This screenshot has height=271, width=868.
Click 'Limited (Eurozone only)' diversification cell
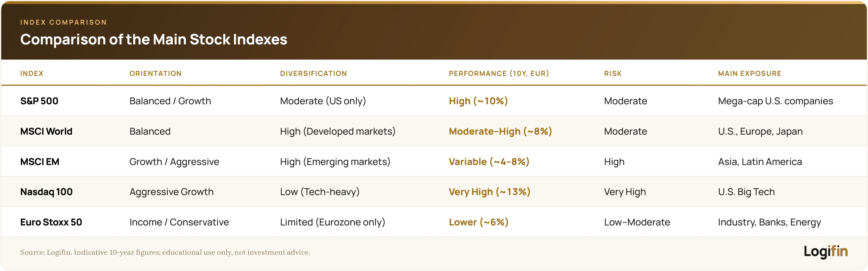332,222
